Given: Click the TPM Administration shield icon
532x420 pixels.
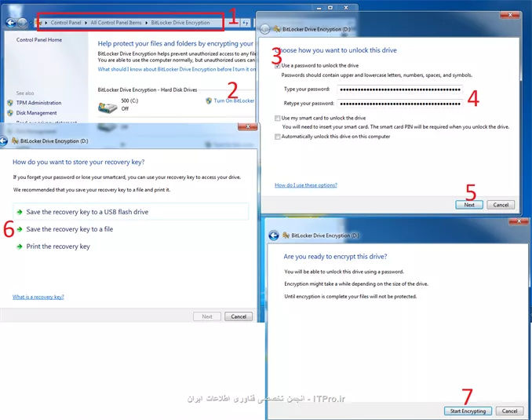Looking at the screenshot, I should tap(10, 103).
